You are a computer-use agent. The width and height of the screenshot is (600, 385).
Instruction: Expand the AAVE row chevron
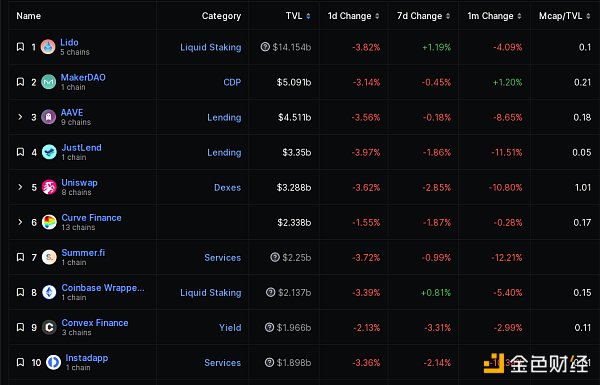click(x=20, y=117)
